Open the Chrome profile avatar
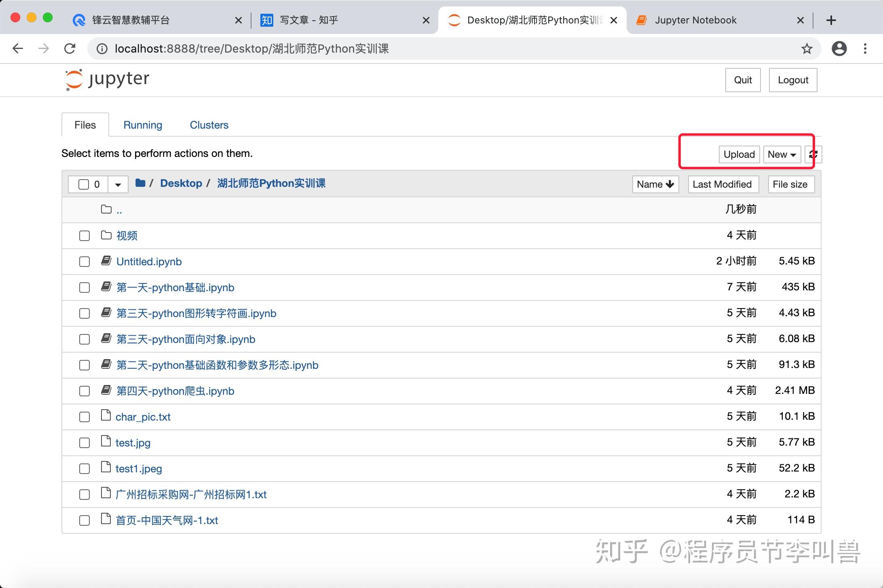The height and width of the screenshot is (588, 883). coord(839,49)
